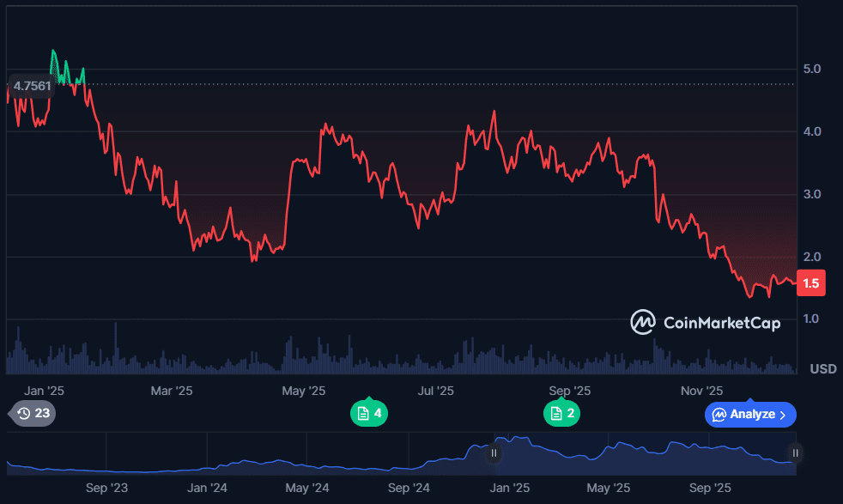Image resolution: width=843 pixels, height=504 pixels.
Task: Click the sparkle icon on the Analyze button
Action: pos(718,415)
